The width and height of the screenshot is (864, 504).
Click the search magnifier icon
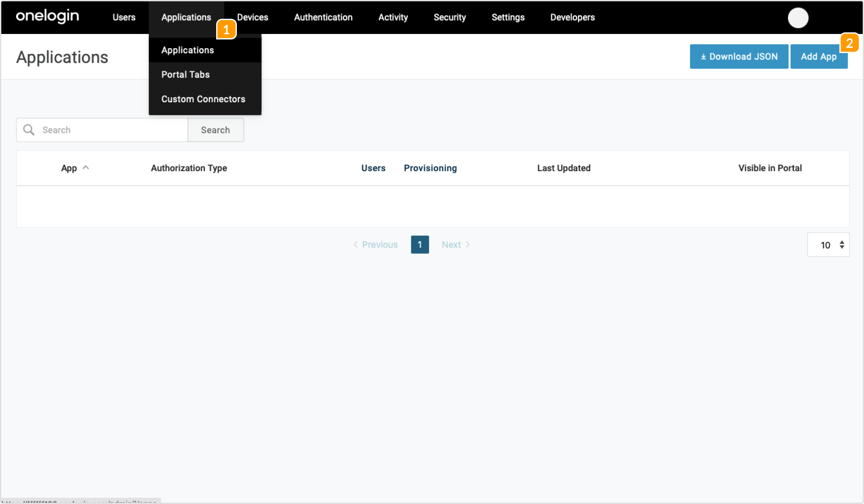point(29,130)
